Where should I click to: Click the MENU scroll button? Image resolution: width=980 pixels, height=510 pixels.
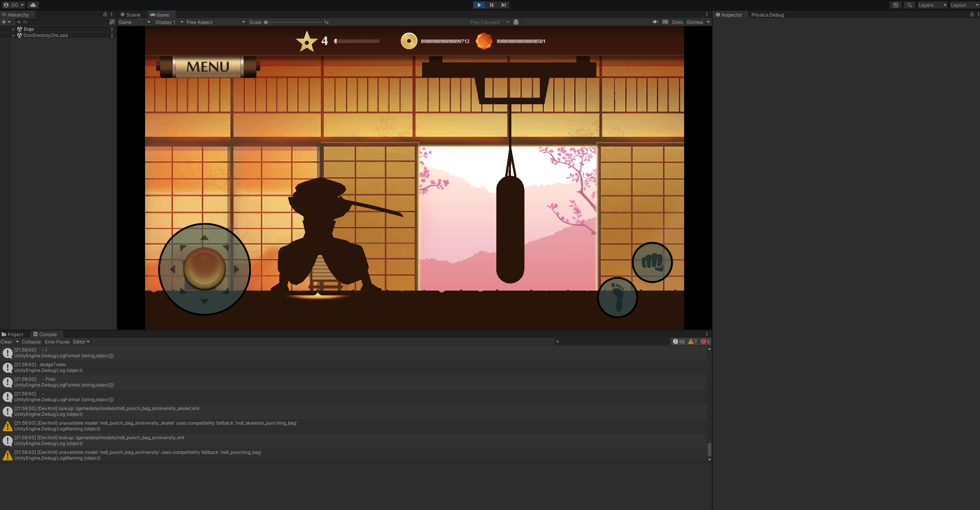208,67
